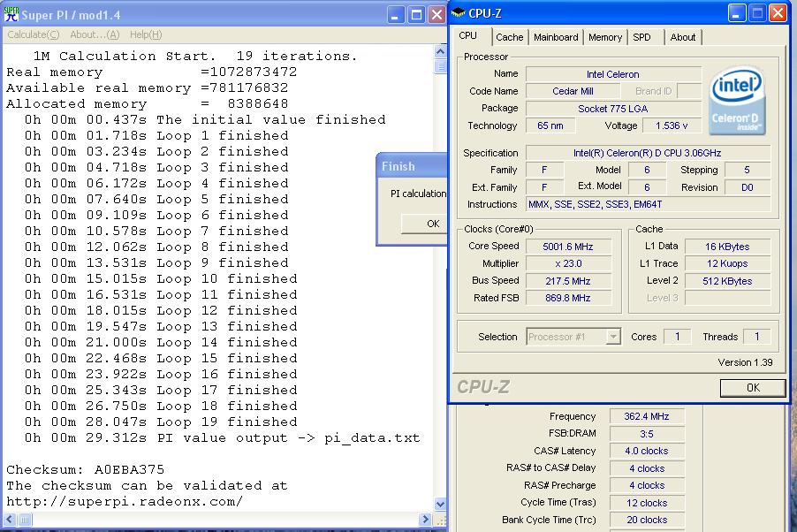Click the Stepping value 5
The width and height of the screenshot is (797, 532).
point(747,170)
